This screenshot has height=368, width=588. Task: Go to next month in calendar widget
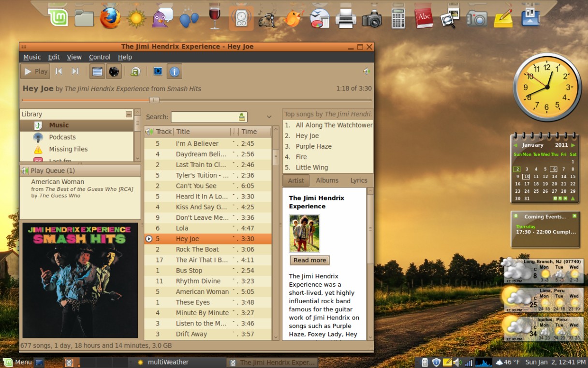tap(573, 145)
